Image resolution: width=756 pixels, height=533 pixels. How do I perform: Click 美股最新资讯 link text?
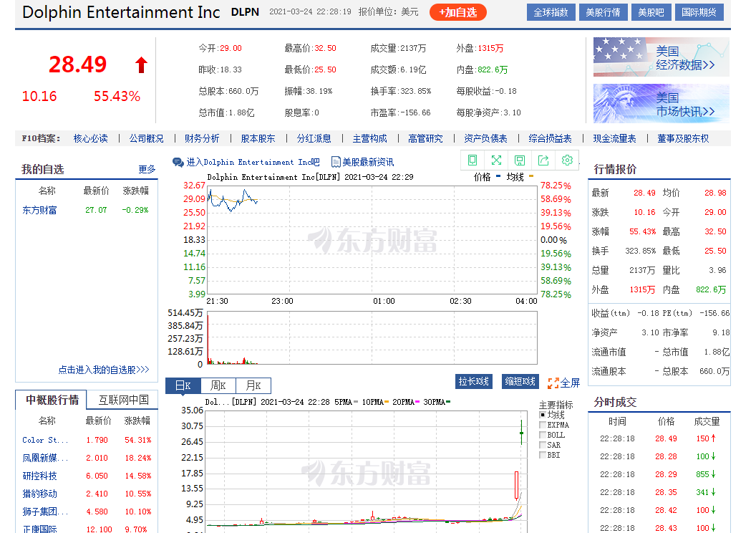[368, 163]
